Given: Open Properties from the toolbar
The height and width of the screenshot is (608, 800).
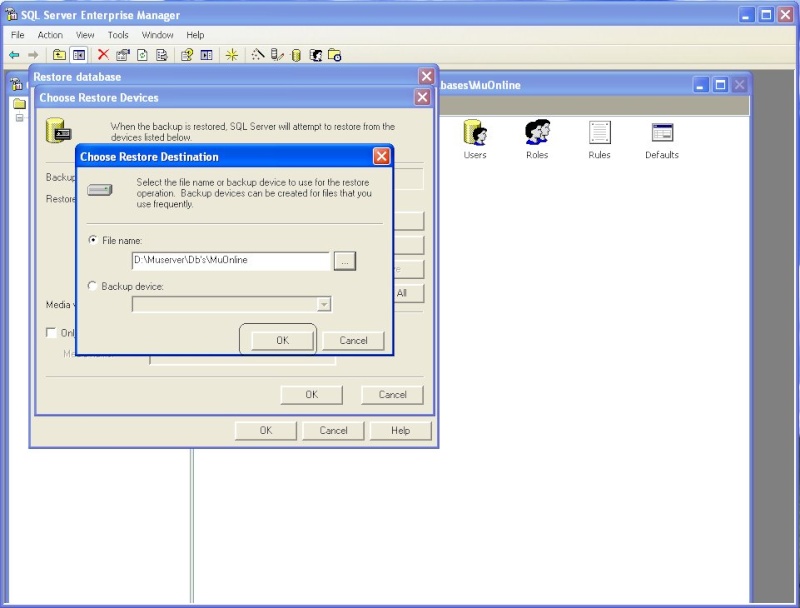Looking at the screenshot, I should tap(123, 55).
